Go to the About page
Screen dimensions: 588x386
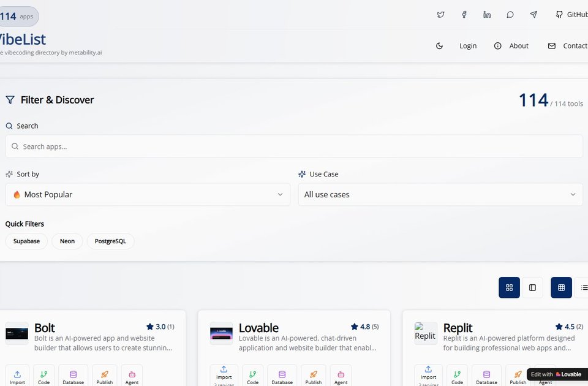tap(511, 46)
